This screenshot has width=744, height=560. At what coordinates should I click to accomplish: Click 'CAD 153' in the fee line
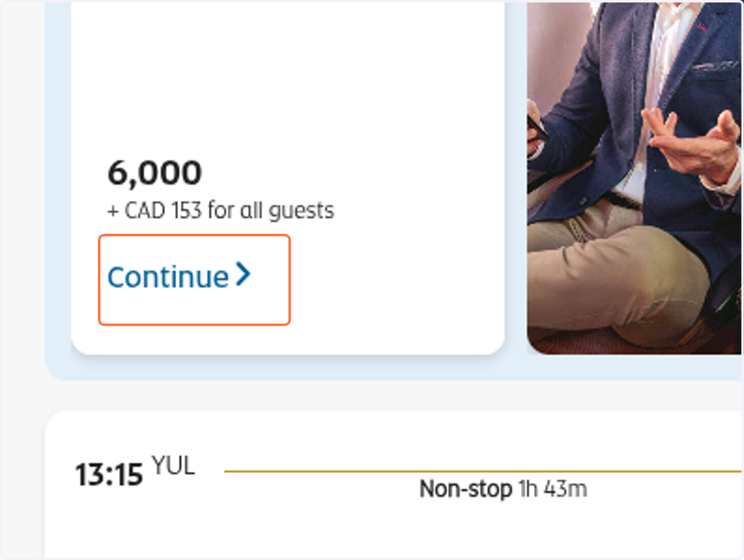163,211
